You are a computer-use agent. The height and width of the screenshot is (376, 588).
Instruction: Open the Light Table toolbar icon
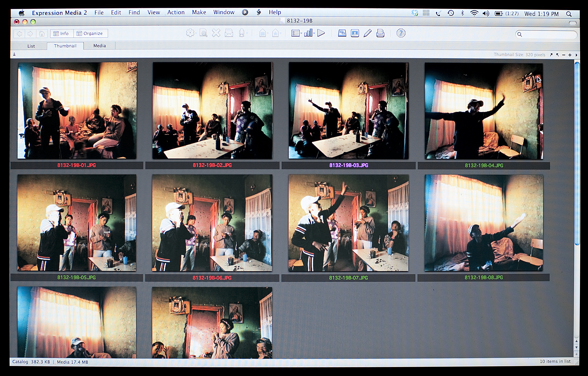(342, 33)
